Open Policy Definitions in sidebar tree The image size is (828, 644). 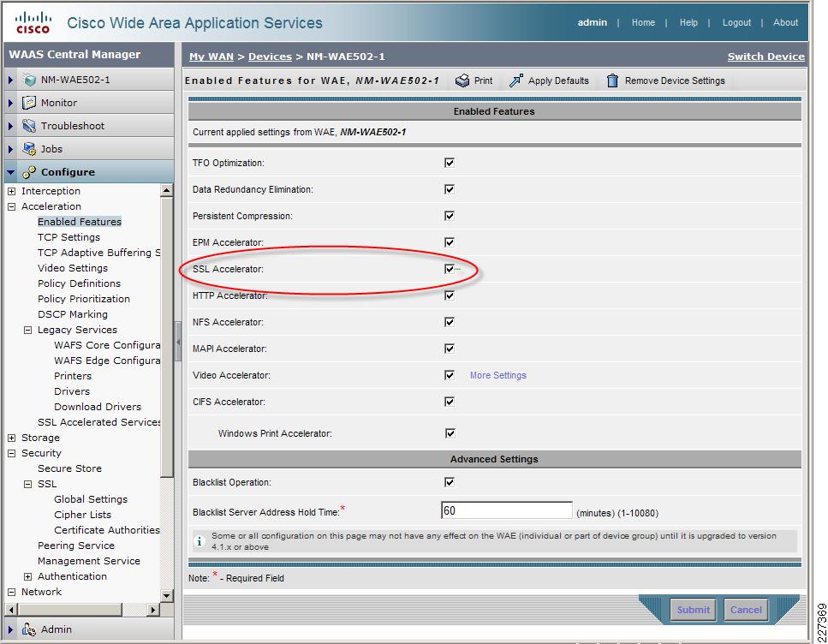pyautogui.click(x=79, y=283)
